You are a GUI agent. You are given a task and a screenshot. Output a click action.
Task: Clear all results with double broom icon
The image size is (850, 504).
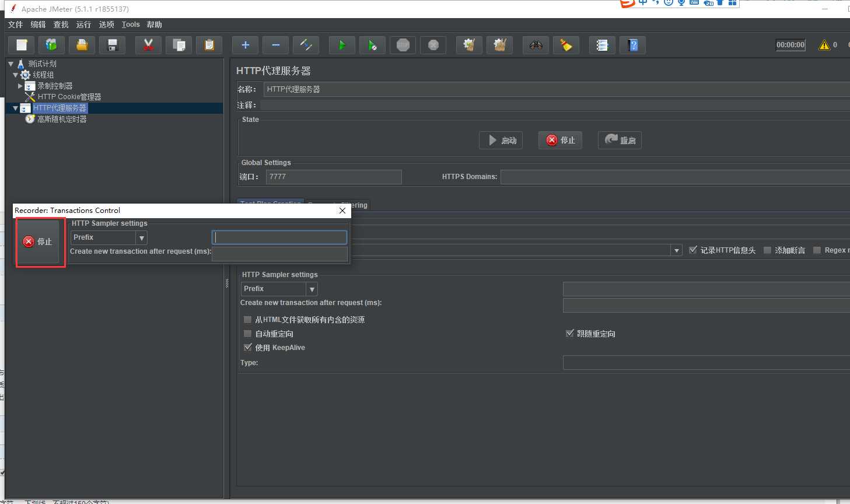(499, 45)
